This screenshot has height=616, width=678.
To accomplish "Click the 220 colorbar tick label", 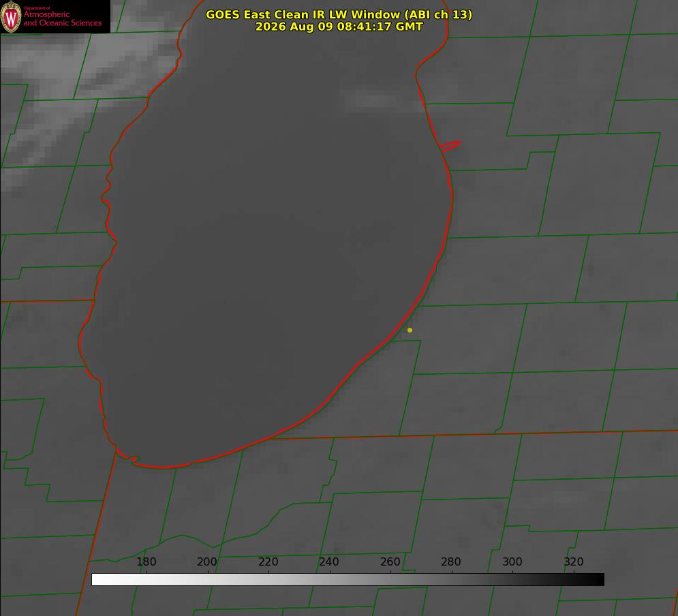I will coord(268,561).
